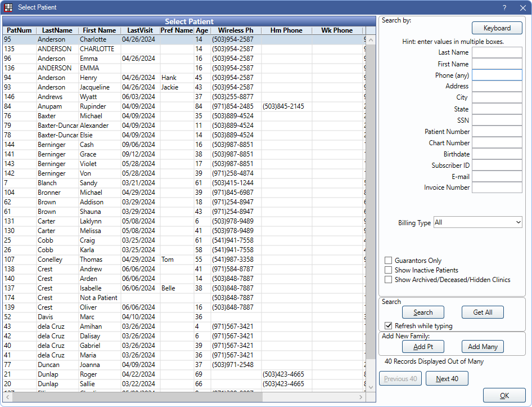The height and width of the screenshot is (407, 532).
Task: Click the vertical scrollbar down arrow
Action: 370,387
